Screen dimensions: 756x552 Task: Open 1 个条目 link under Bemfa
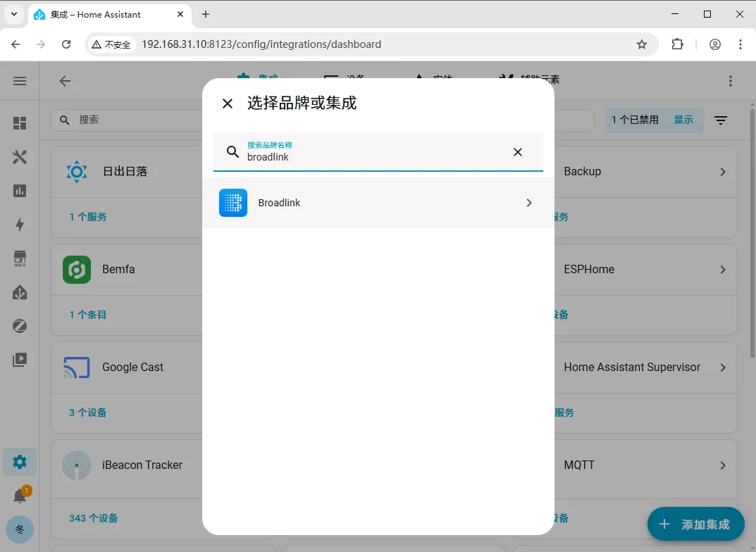click(x=88, y=315)
